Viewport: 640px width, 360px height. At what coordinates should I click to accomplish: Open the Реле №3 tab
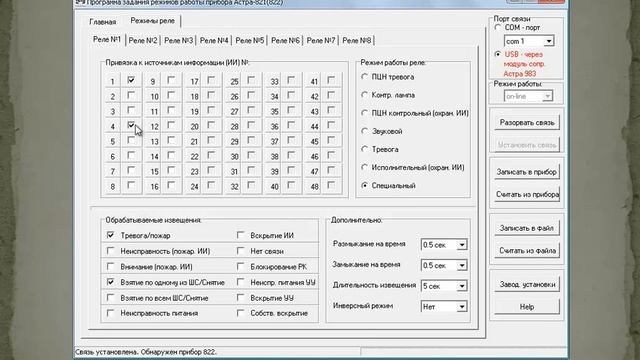click(178, 40)
